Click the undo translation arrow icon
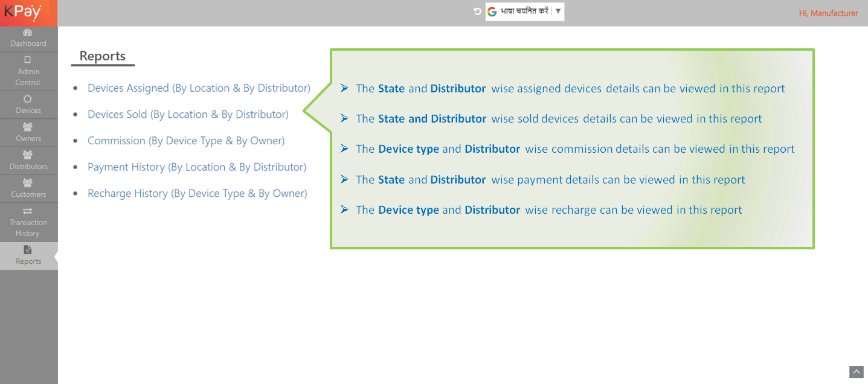The height and width of the screenshot is (384, 868). (477, 11)
